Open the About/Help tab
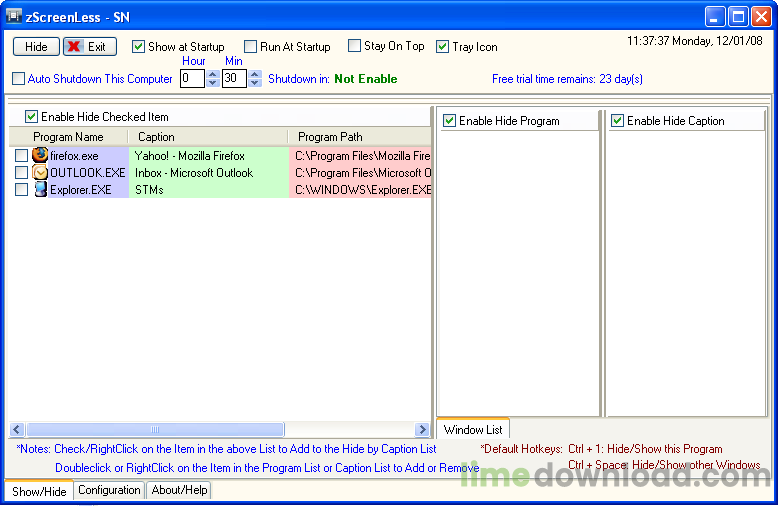778x506 pixels. pyautogui.click(x=179, y=490)
